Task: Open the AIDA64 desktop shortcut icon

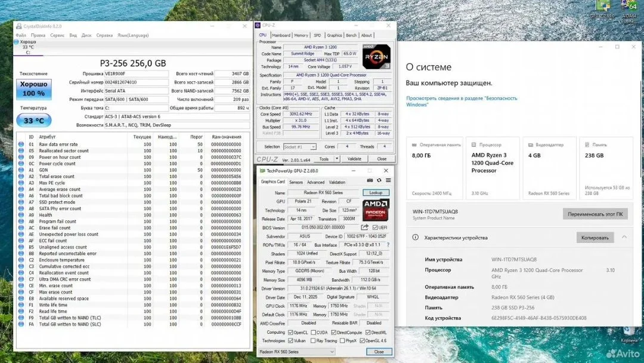Action: pyautogui.click(x=629, y=7)
